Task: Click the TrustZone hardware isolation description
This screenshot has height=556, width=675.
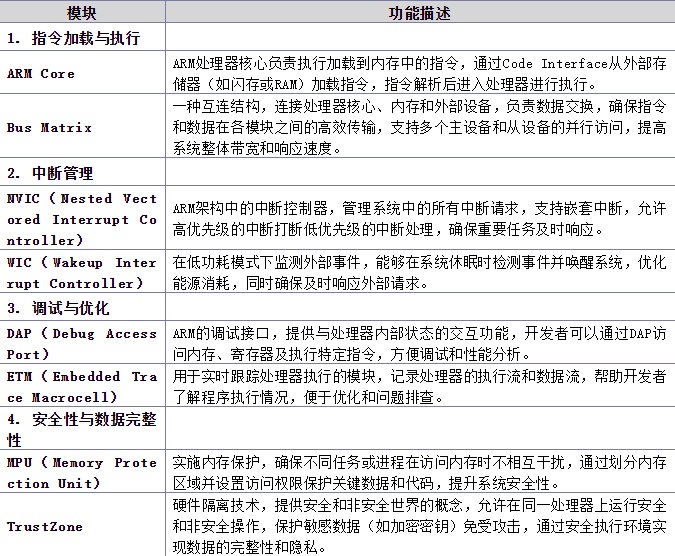Action: tap(418, 526)
